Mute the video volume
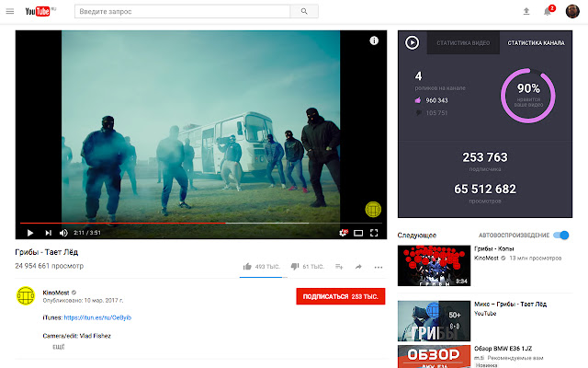The image size is (588, 368). [63, 233]
